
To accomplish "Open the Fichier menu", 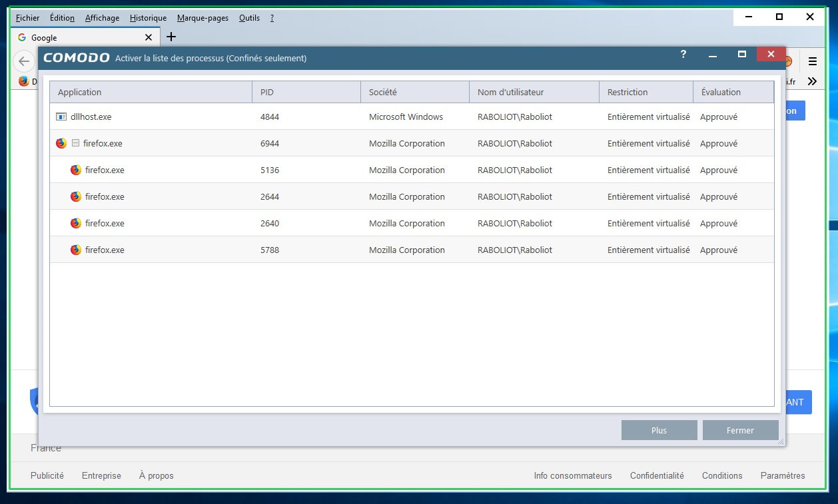I will point(27,18).
